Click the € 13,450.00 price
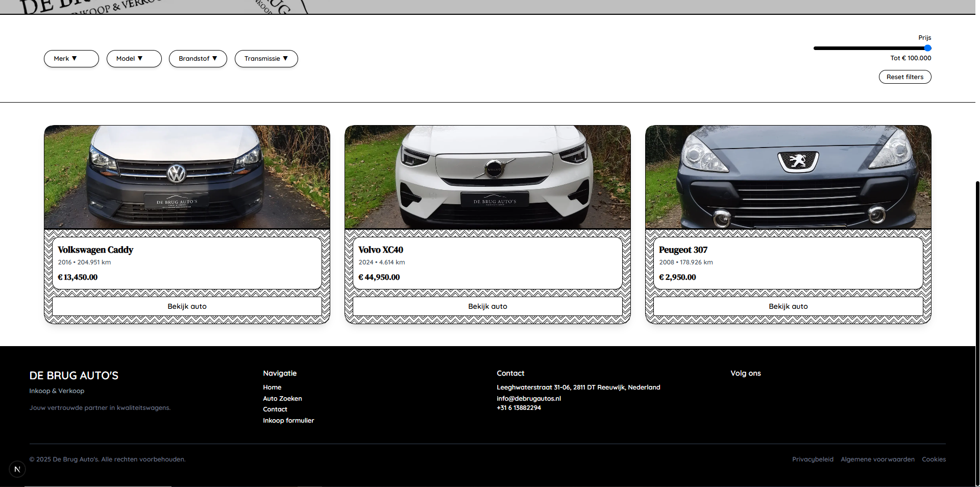The height and width of the screenshot is (487, 980). (x=78, y=277)
